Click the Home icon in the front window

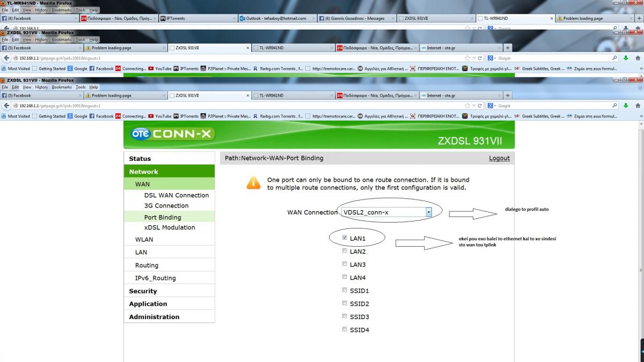pyautogui.click(x=638, y=105)
